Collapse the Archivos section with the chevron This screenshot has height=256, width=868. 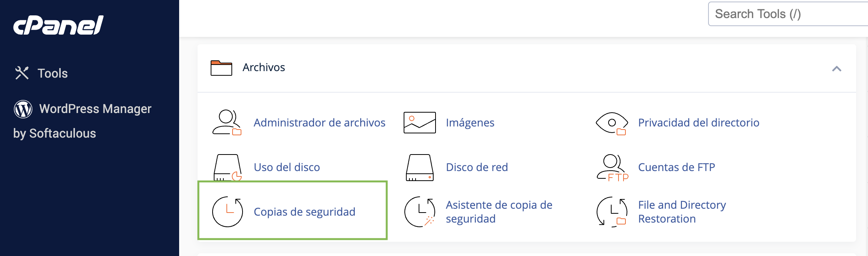[x=836, y=69]
